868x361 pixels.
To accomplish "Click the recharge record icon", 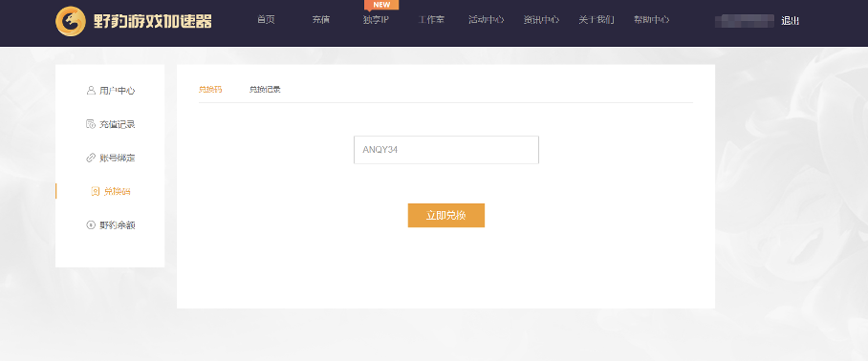I will pos(91,124).
